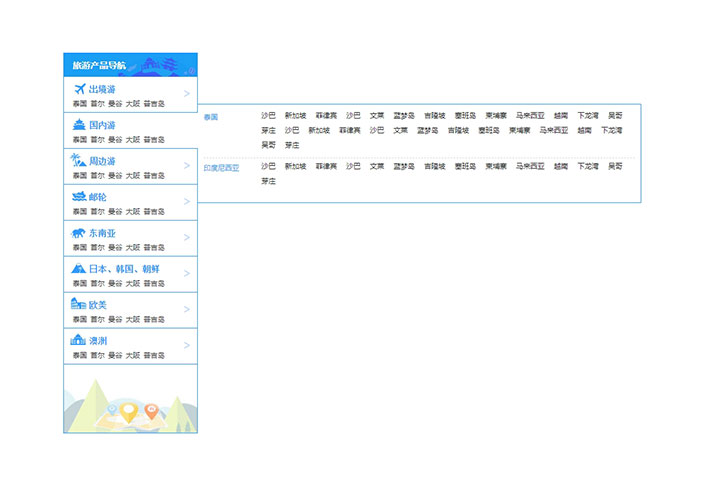Click the cruise ship icon beside 邮轮
The width and height of the screenshot is (710, 501).
pos(78,196)
